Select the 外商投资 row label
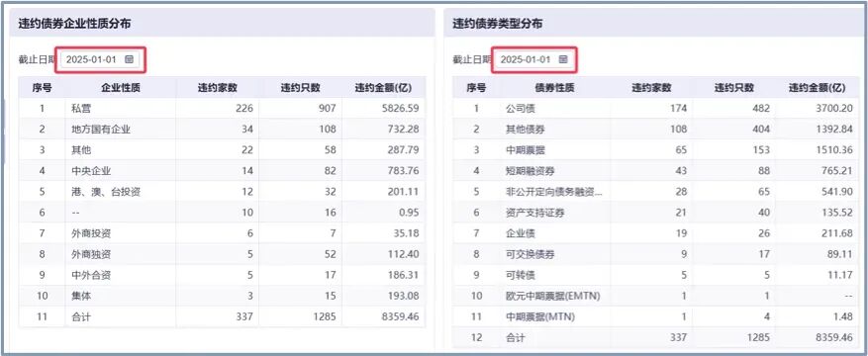 [x=91, y=233]
